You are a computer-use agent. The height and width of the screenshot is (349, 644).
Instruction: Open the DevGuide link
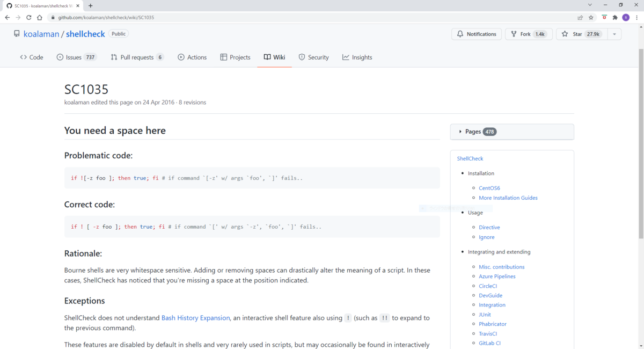click(491, 295)
